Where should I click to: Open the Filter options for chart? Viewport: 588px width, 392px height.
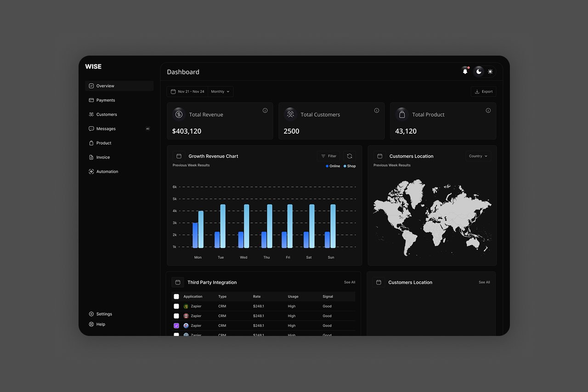point(328,156)
